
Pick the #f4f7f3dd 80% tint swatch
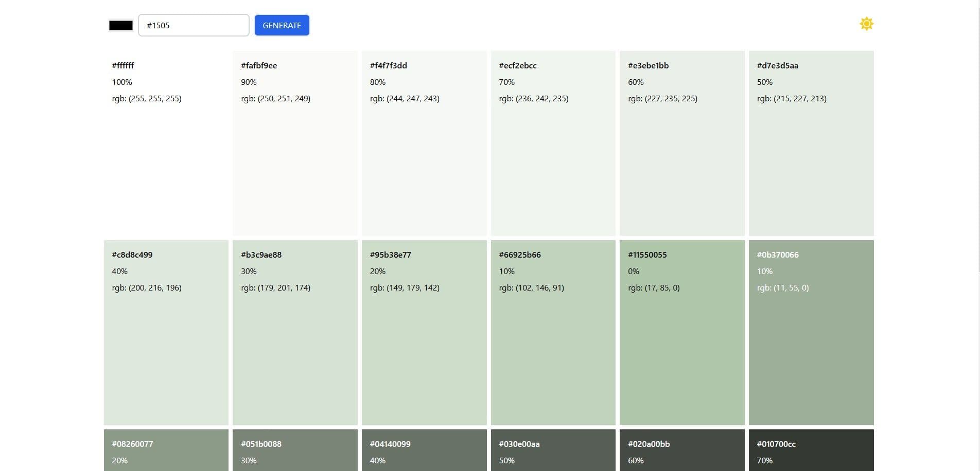pos(424,143)
